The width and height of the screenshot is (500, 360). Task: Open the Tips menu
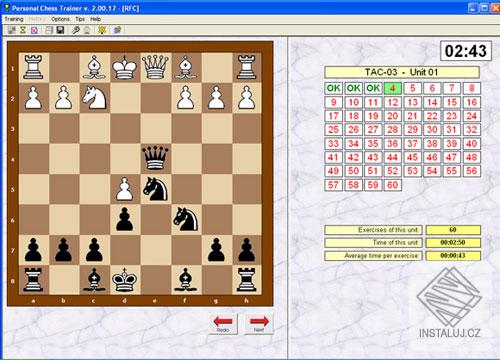(x=80, y=19)
